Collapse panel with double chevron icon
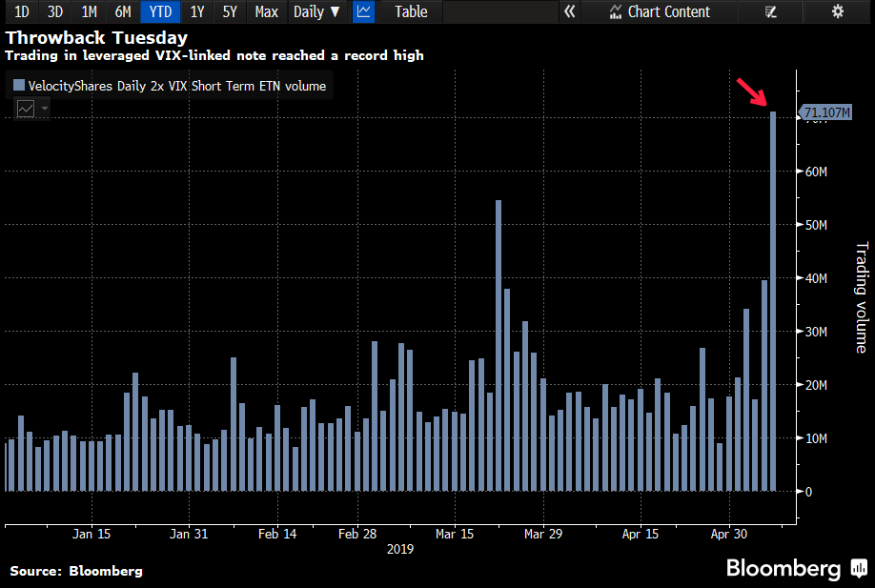Screen dimensions: 875x588 pyautogui.click(x=570, y=11)
